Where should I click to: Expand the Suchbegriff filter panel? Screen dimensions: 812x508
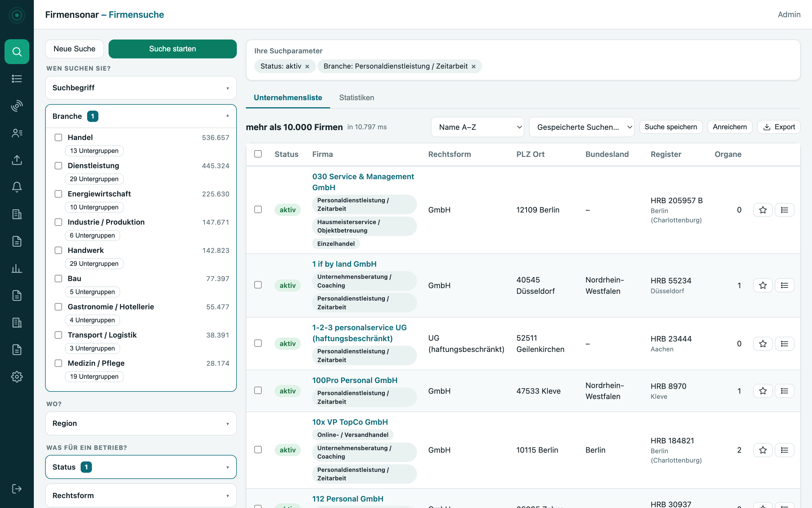141,88
